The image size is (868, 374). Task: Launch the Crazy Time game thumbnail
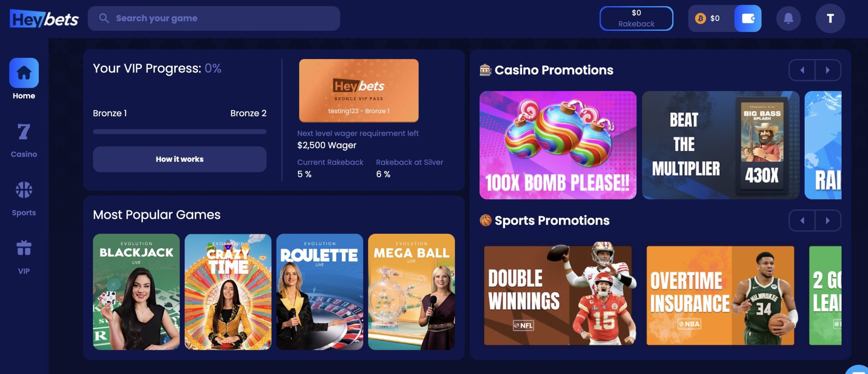pos(228,292)
